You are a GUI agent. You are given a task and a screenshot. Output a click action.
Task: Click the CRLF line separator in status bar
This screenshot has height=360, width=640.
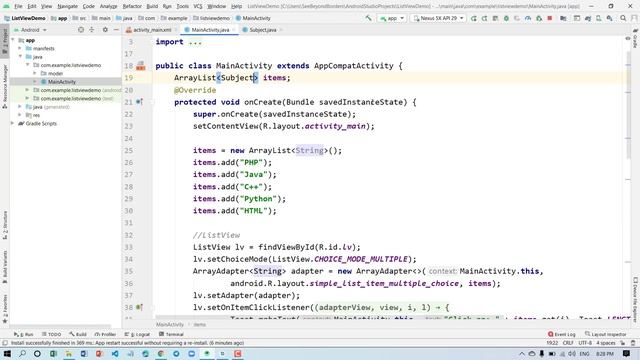pos(568,343)
